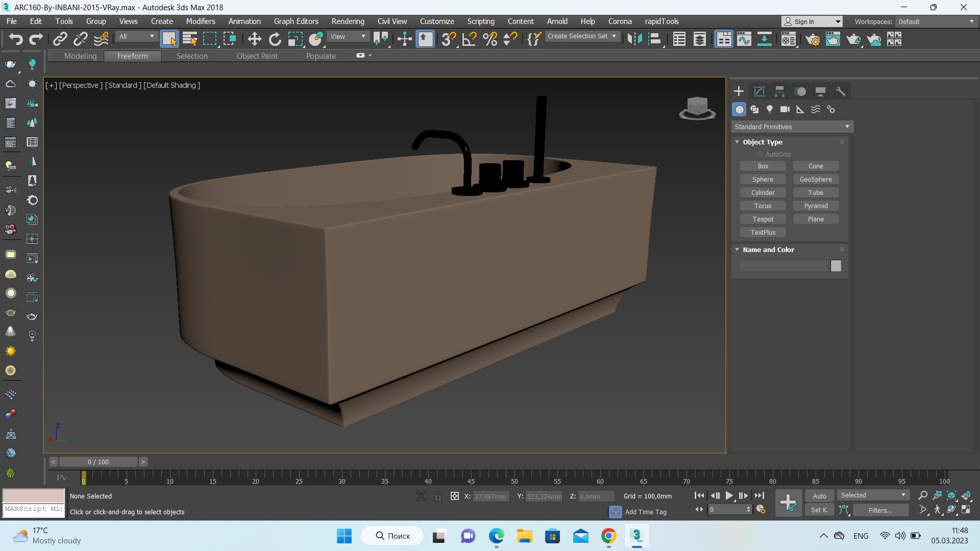
Task: Open the selection filter All dropdown
Action: click(x=136, y=37)
